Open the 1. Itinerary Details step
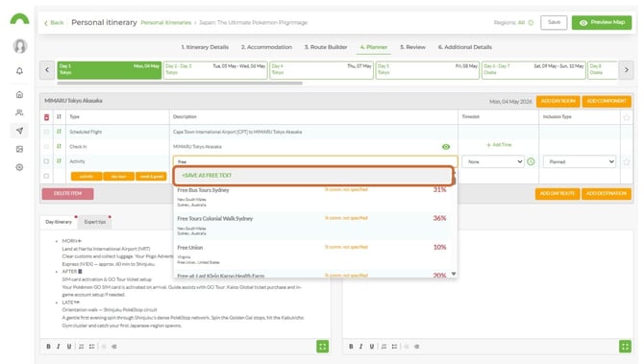Image resolution: width=644 pixels, height=364 pixels. [x=205, y=47]
